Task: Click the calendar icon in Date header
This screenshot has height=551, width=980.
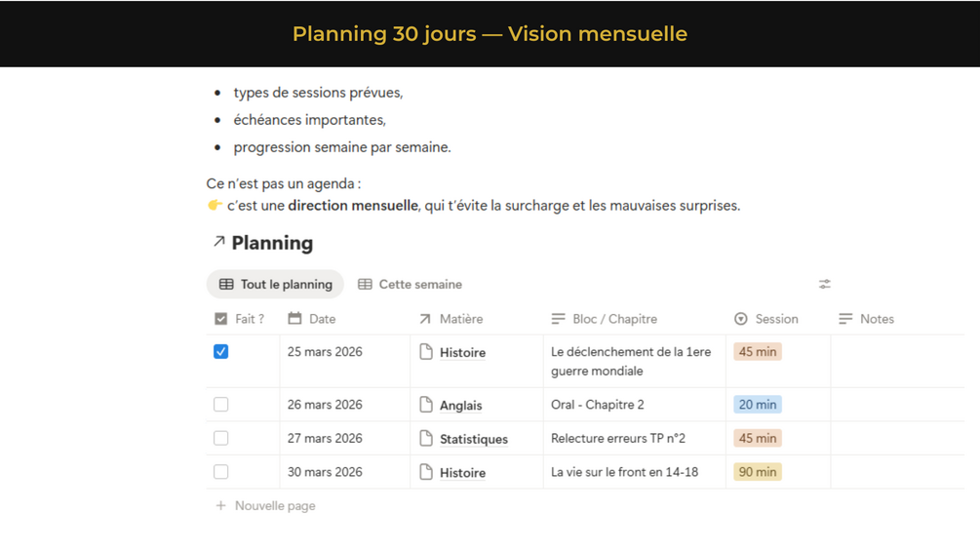Action: (294, 319)
